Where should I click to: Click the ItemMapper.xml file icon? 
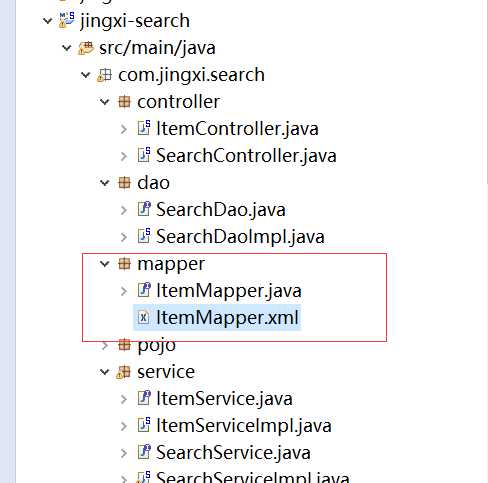click(x=143, y=317)
